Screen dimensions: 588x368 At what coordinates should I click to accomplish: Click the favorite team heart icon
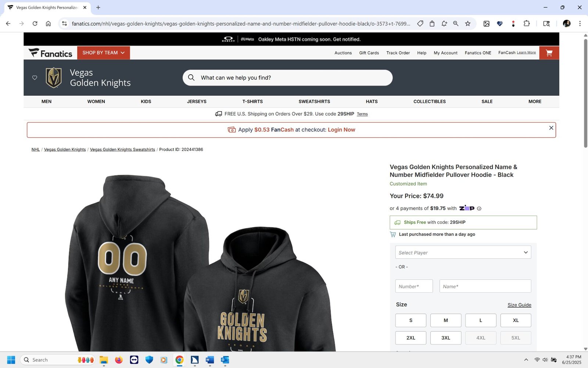pos(35,78)
